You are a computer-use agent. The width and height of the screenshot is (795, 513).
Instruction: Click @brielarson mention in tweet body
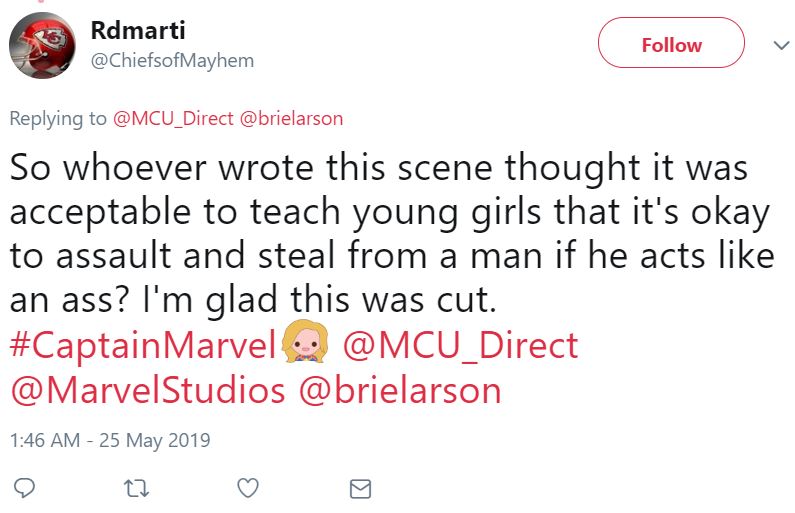[x=400, y=390]
